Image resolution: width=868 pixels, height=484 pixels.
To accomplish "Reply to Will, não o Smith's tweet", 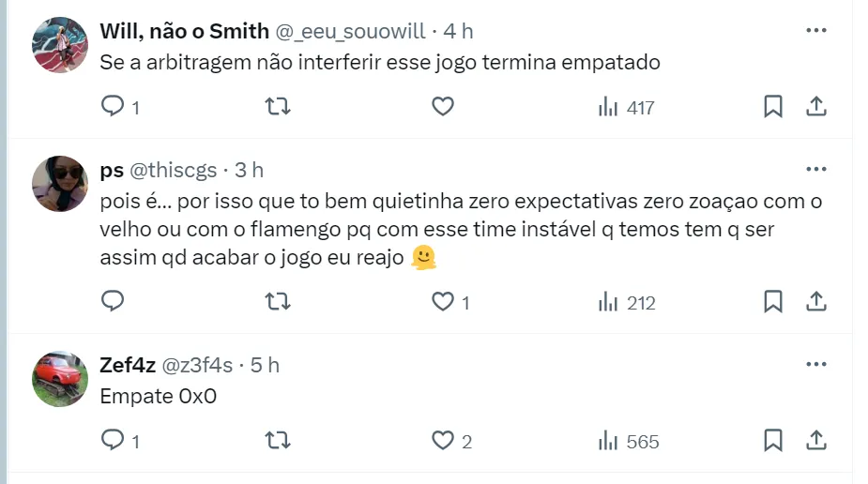I will 113,107.
